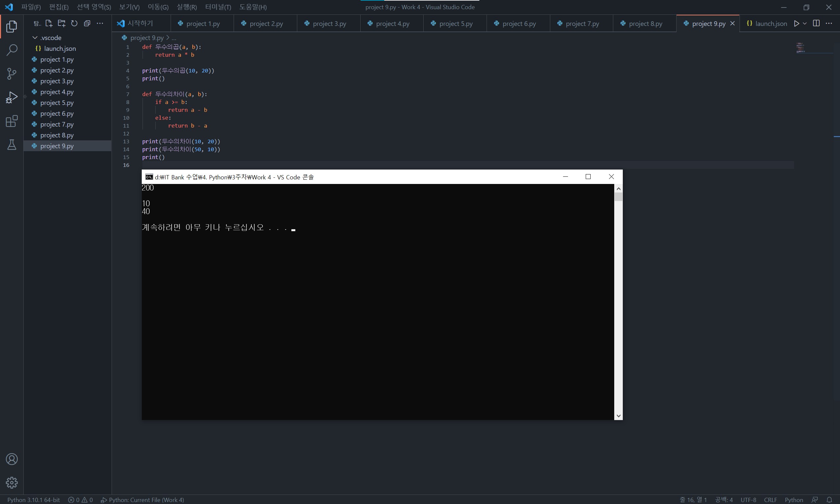Click the console window vertical scrollbar thumb
This screenshot has height=504, width=840.
click(618, 197)
